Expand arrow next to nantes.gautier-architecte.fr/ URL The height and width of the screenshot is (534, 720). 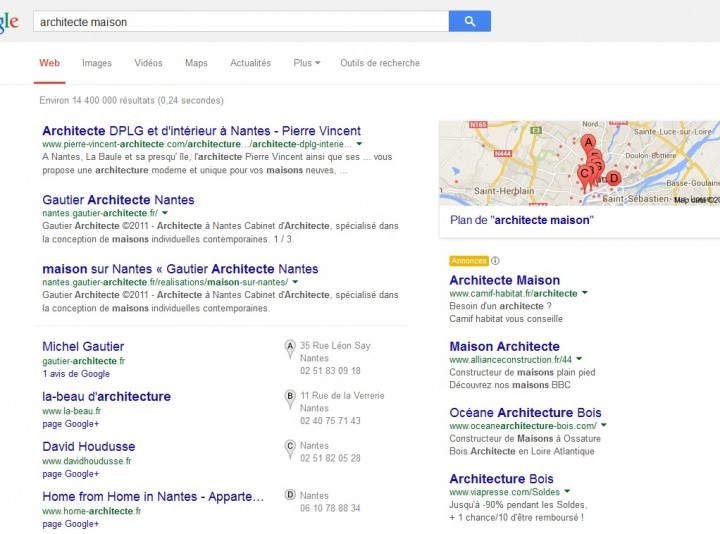click(165, 213)
